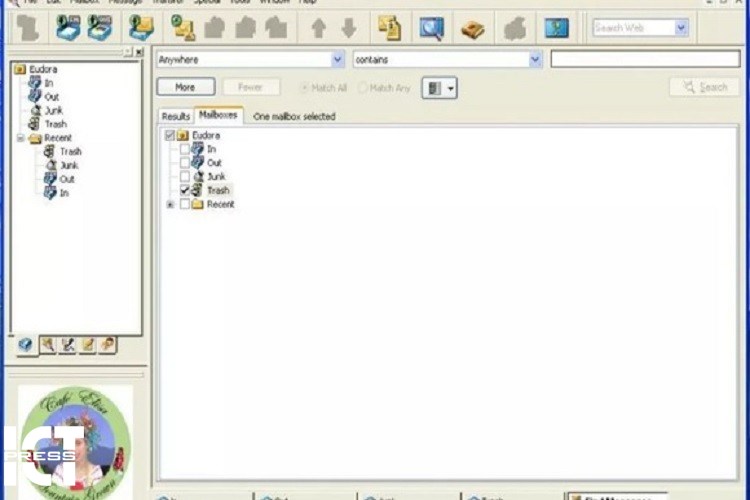
Task: Open the address book toolbar icon
Action: pyautogui.click(x=472, y=28)
